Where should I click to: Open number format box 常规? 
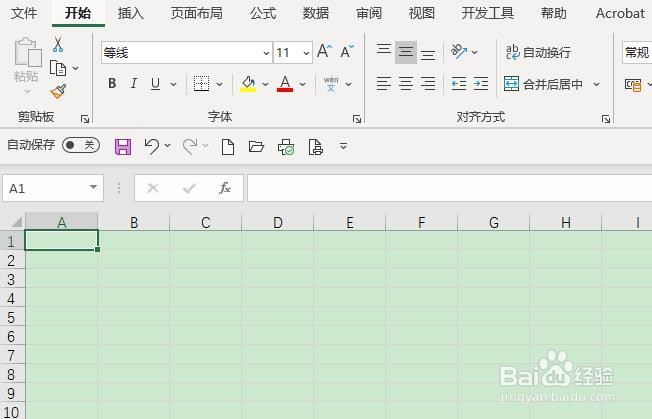coord(637,53)
